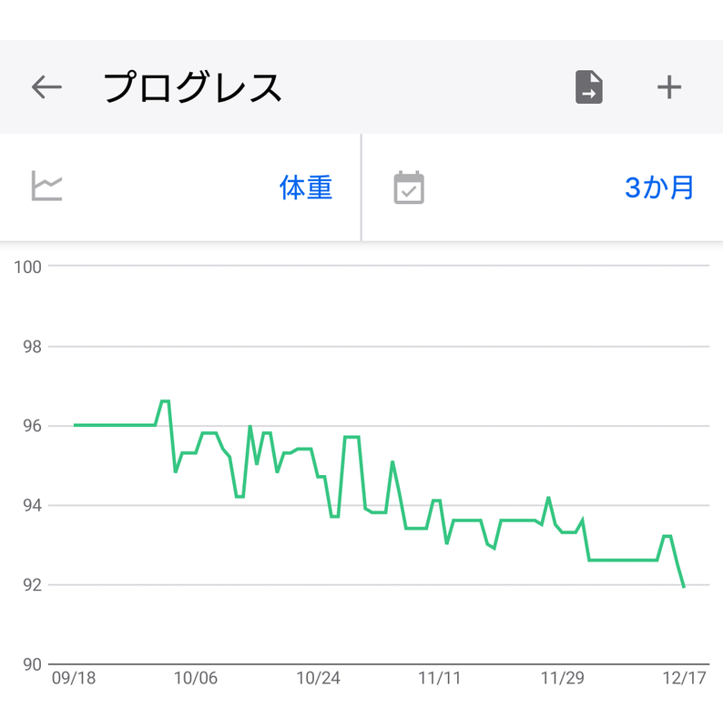Open the export file icon
Image resolution: width=723 pixels, height=728 pixels.
coord(589,86)
